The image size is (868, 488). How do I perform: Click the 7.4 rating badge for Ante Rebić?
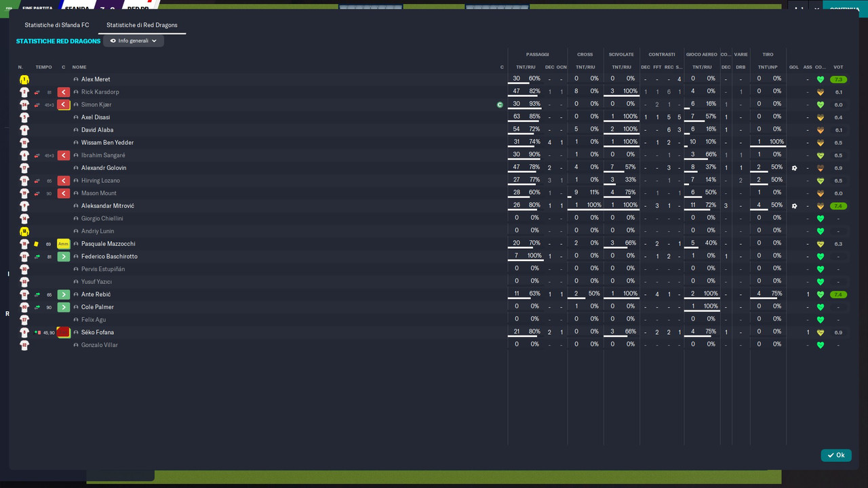(838, 295)
